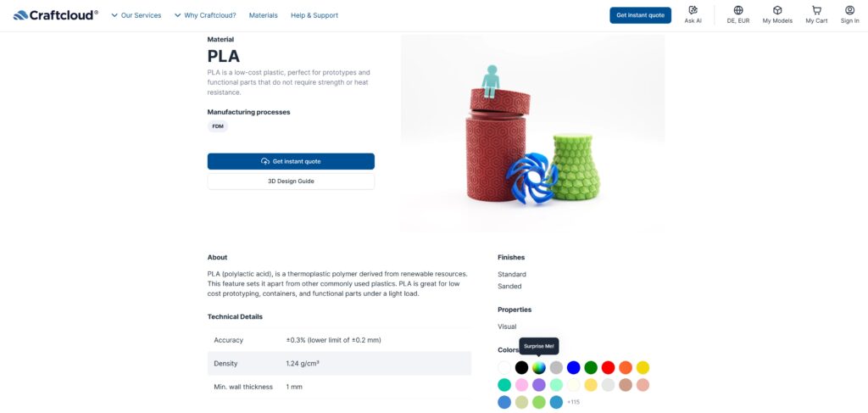Expand the Why Craftcloud? dropdown
Image resolution: width=868 pixels, height=413 pixels.
coord(205,15)
